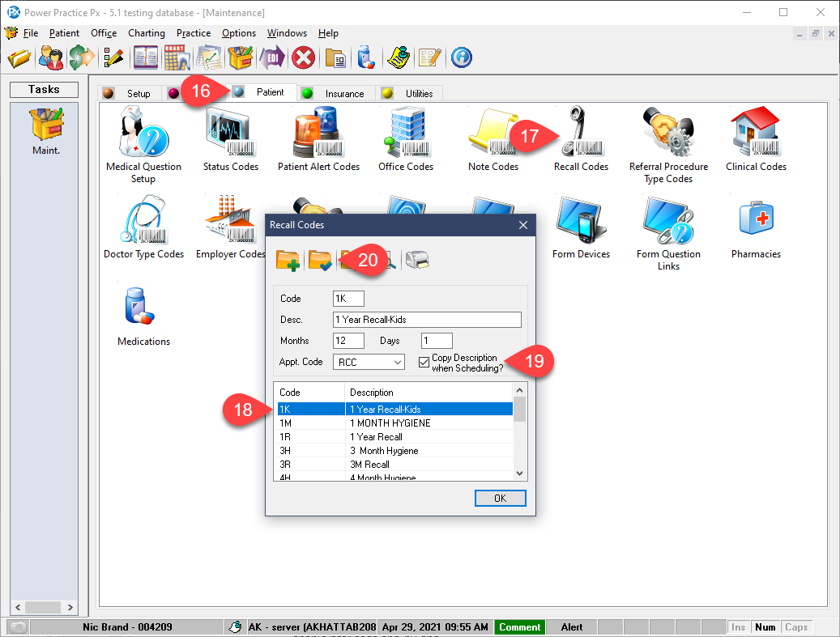The width and height of the screenshot is (840, 637).
Task: Open Doctor Type Codes
Action: pos(143,227)
